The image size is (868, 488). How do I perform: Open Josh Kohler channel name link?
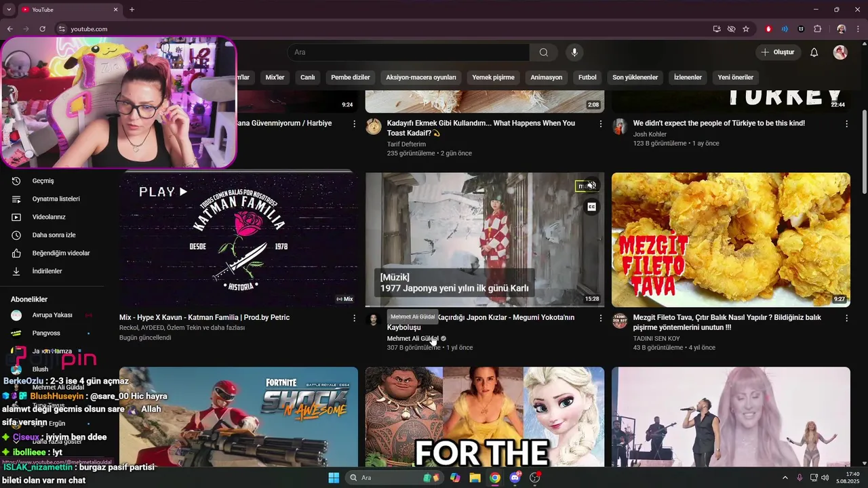650,134
